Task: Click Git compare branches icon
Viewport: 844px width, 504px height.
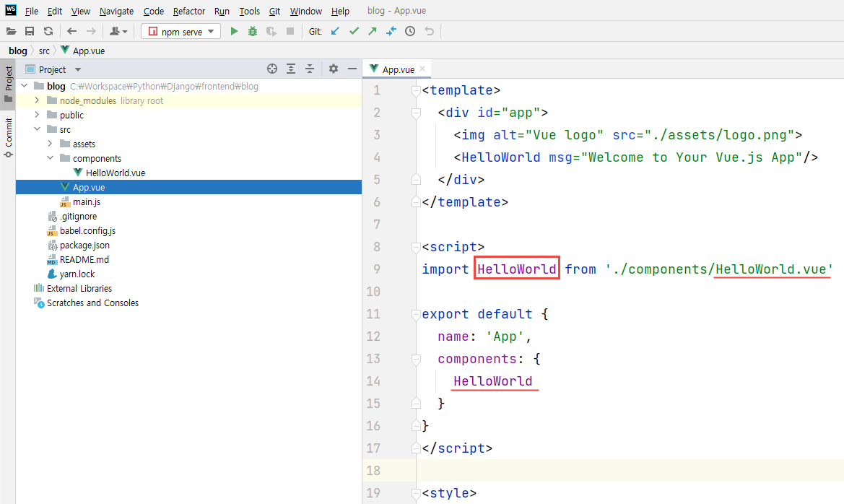Action: click(391, 31)
